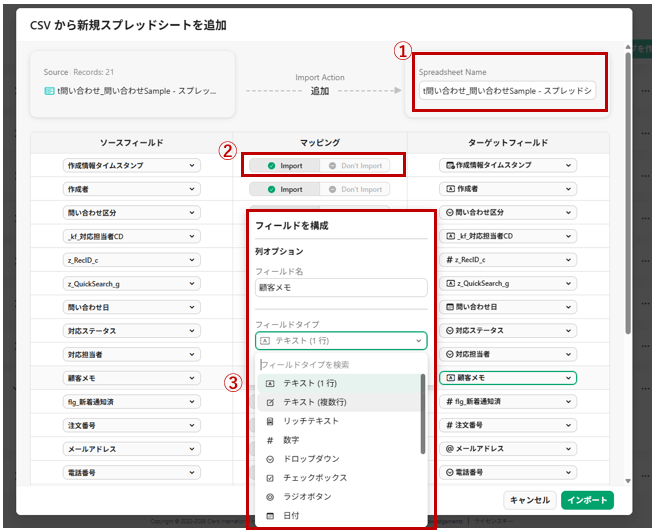Select チェックボックス as the field type
Viewport: 658px width, 531px height.
tap(316, 478)
